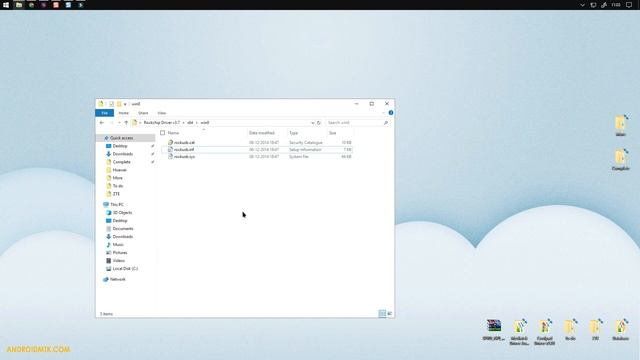Switch to large icons view layout

click(389, 313)
